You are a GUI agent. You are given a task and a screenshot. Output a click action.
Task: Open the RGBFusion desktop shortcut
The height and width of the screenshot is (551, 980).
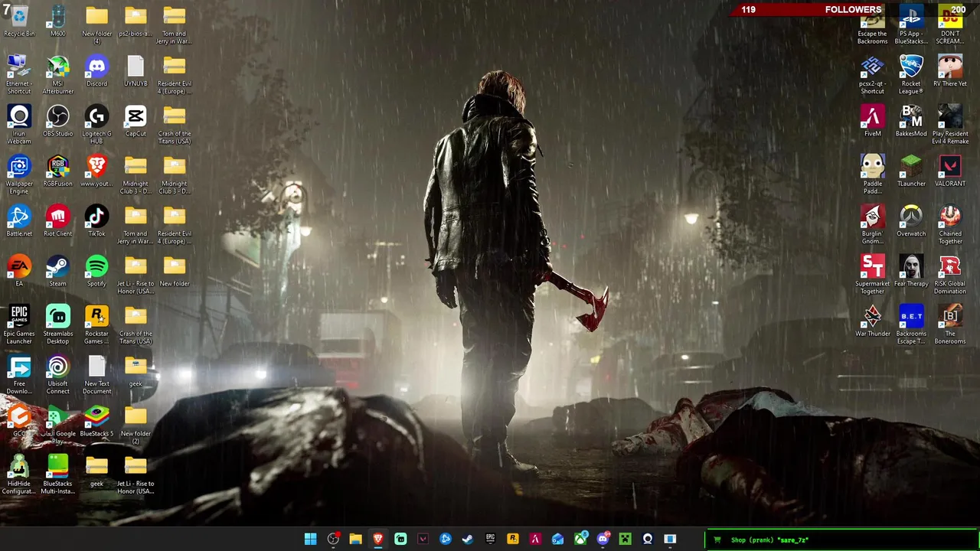tap(57, 171)
